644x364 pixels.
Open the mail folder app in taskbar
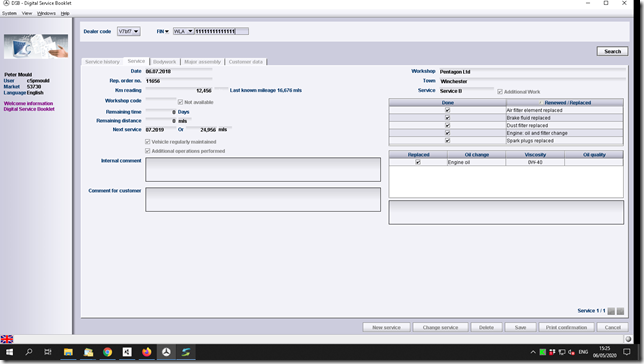click(x=88, y=352)
